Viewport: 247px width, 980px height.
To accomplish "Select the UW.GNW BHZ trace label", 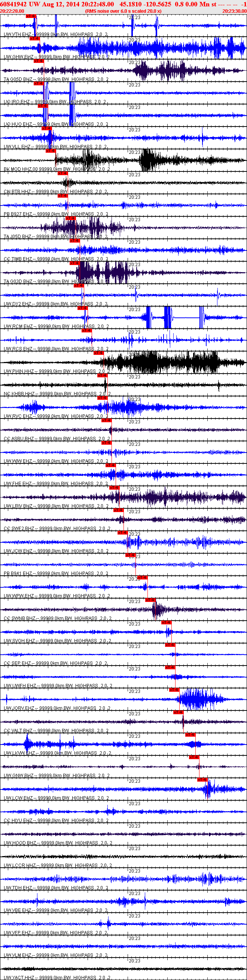I will [x=57, y=775].
